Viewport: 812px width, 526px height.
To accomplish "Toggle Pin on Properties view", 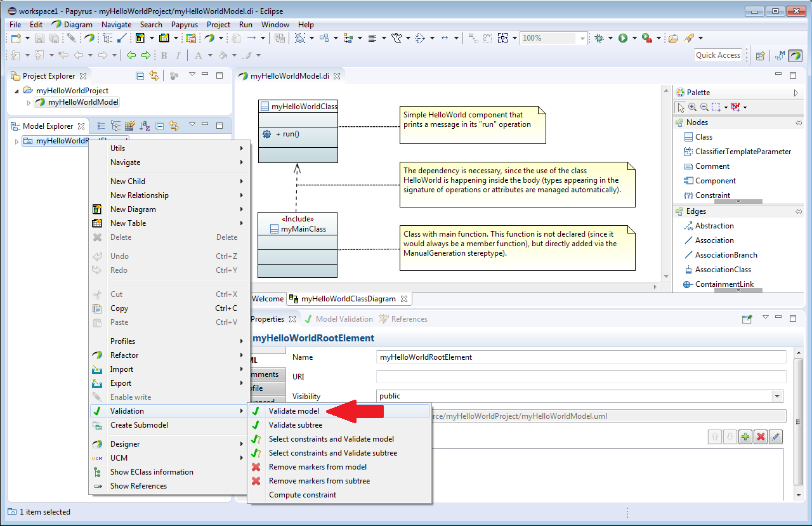I will point(747,319).
